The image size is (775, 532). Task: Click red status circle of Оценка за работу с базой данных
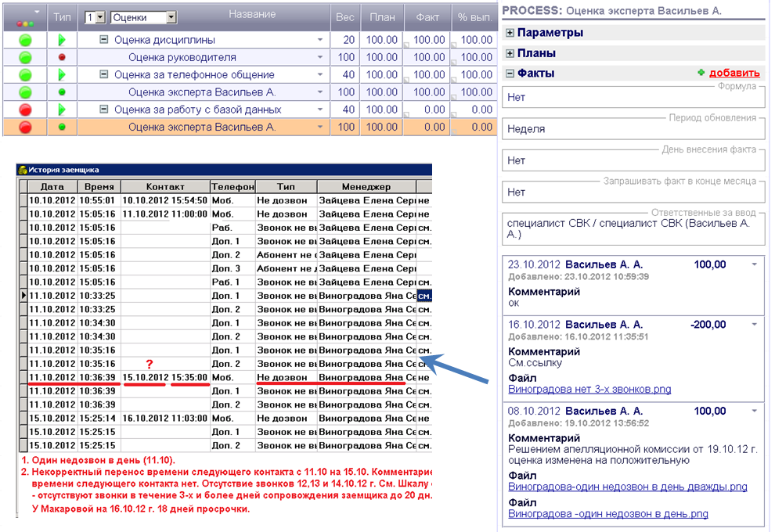25,110
